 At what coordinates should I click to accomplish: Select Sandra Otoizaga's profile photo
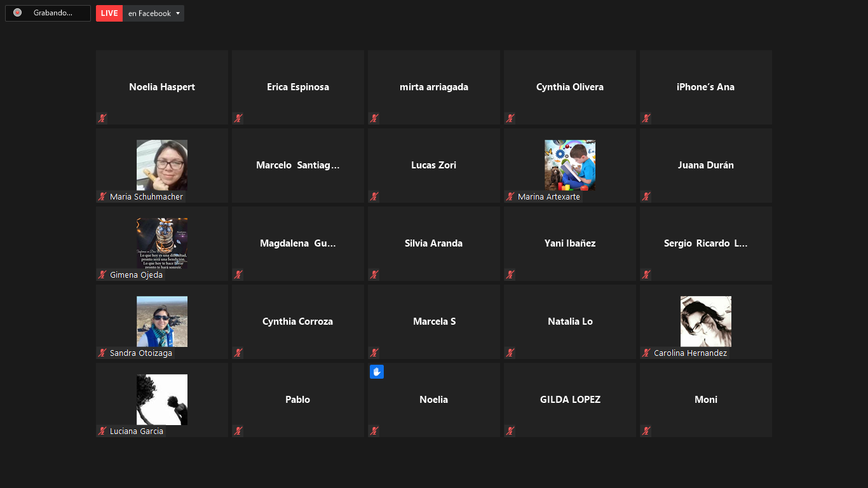click(161, 321)
